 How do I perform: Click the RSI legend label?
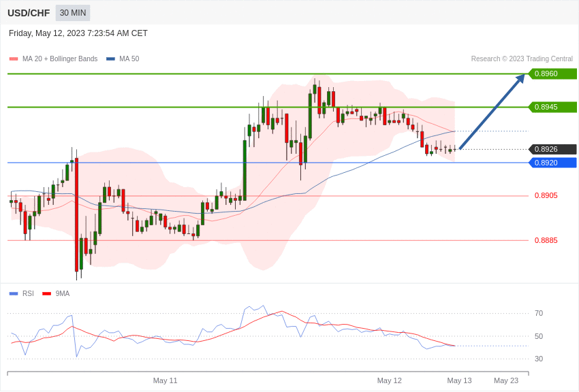click(28, 294)
